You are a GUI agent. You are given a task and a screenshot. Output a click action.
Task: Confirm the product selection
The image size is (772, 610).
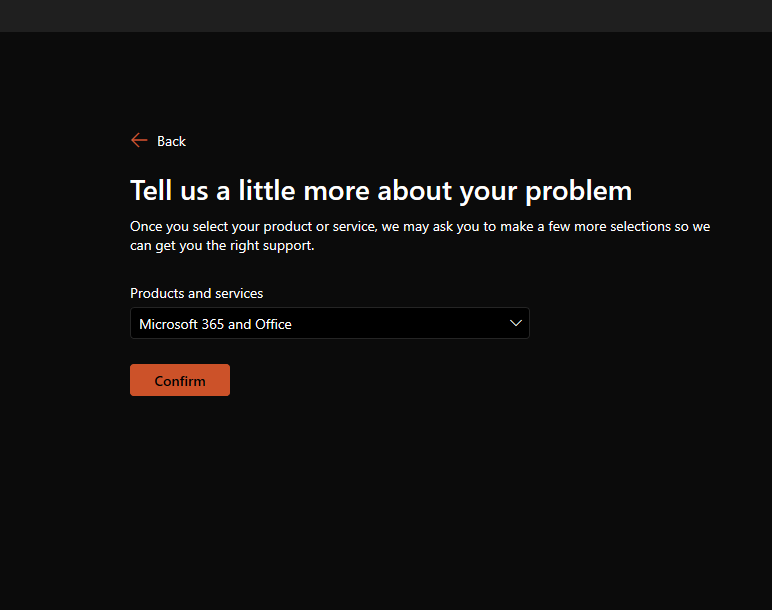coord(180,380)
